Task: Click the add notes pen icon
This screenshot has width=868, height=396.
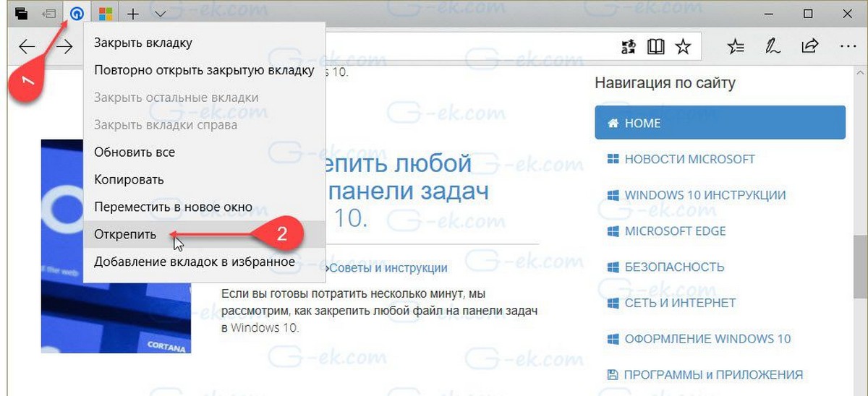Action: coord(773,47)
